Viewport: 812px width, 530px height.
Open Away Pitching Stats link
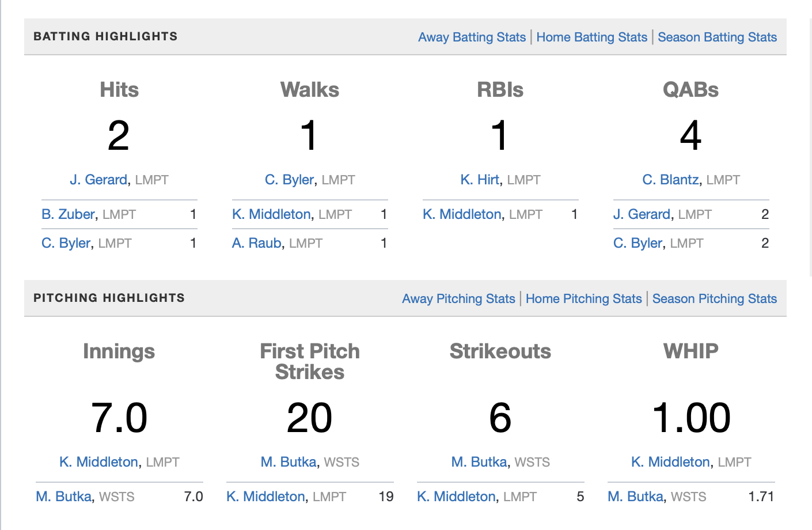click(458, 299)
